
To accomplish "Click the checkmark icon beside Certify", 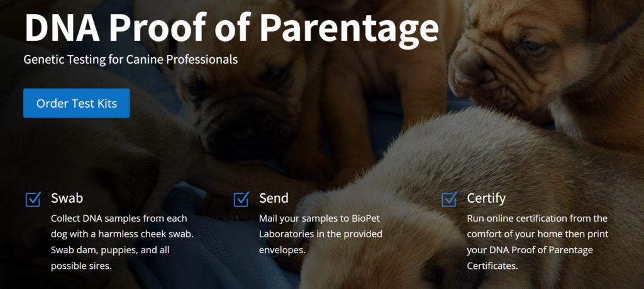I will pos(450,199).
